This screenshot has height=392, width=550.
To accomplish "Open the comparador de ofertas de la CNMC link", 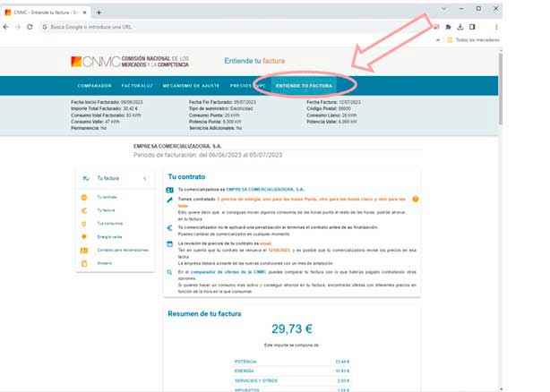I will [228, 272].
